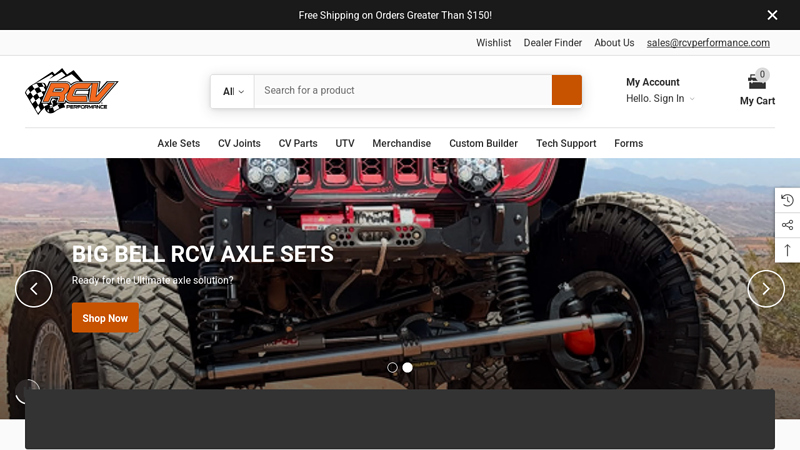Click the share icon on right sidebar
This screenshot has width=800, height=450.
point(787,225)
